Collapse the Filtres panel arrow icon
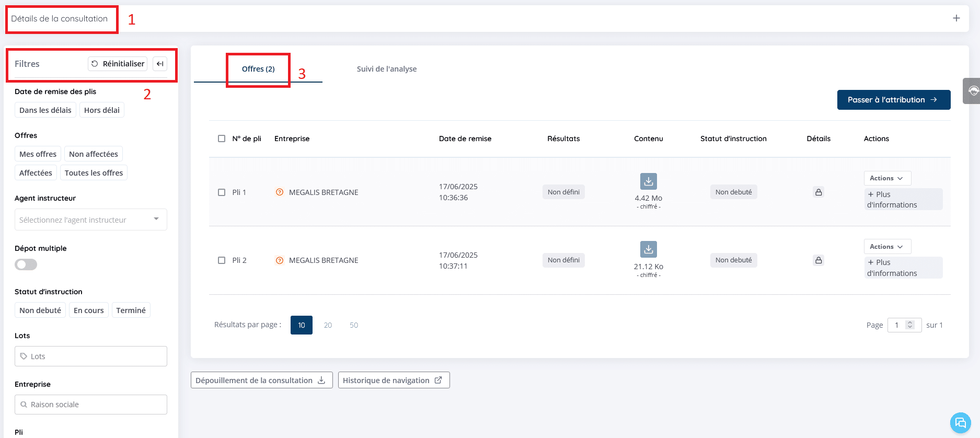The height and width of the screenshot is (438, 980). tap(160, 64)
